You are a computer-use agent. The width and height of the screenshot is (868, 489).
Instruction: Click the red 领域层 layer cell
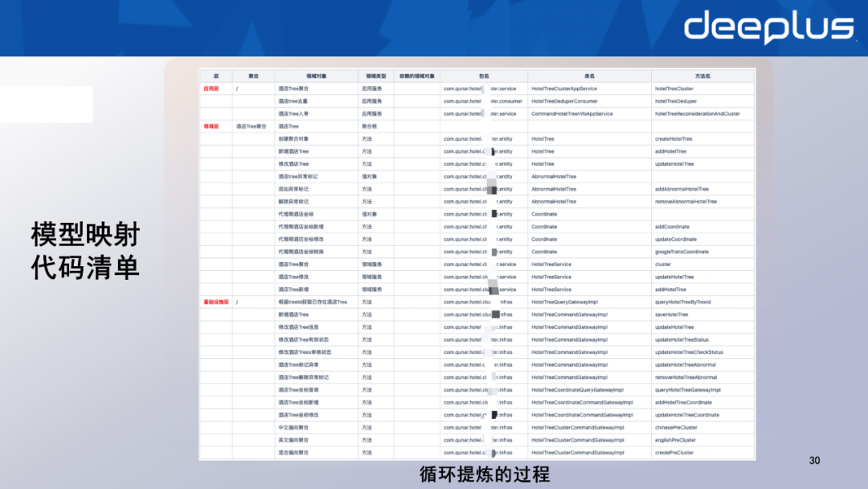[x=210, y=126]
